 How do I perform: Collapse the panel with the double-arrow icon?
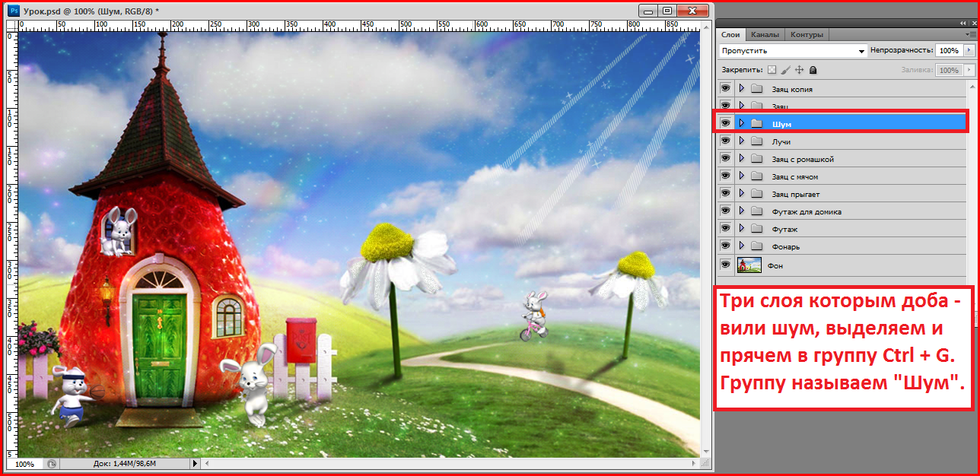[x=964, y=24]
